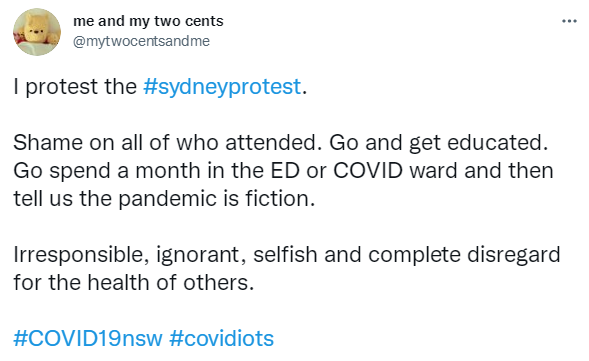Click the word 'Irresponsible' in the tweet
The width and height of the screenshot is (589, 361).
(78, 255)
